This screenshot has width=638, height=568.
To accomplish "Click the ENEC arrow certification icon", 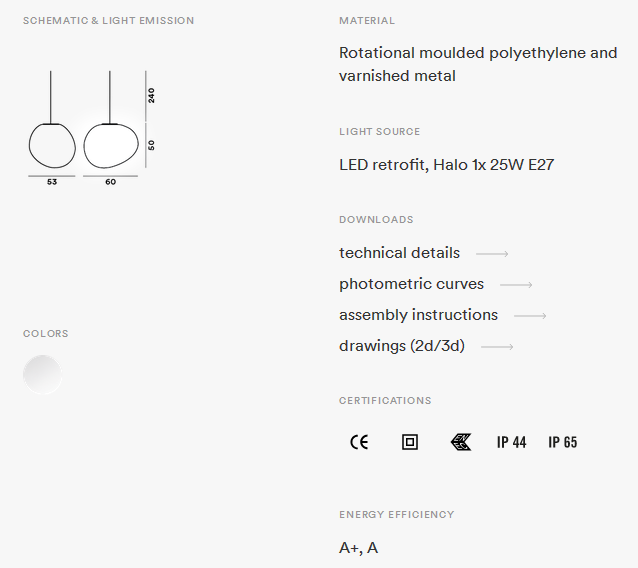I will (461, 442).
